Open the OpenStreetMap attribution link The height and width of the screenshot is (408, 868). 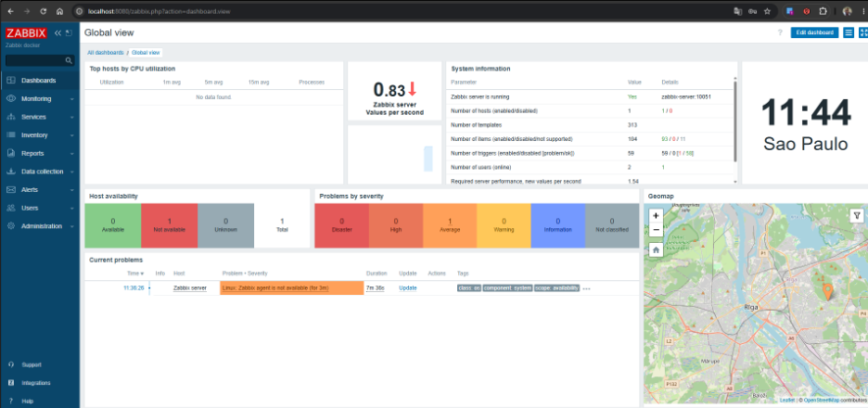point(822,400)
